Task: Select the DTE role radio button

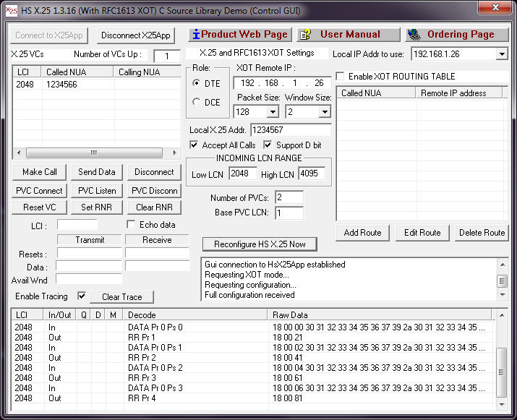Action: coord(196,83)
